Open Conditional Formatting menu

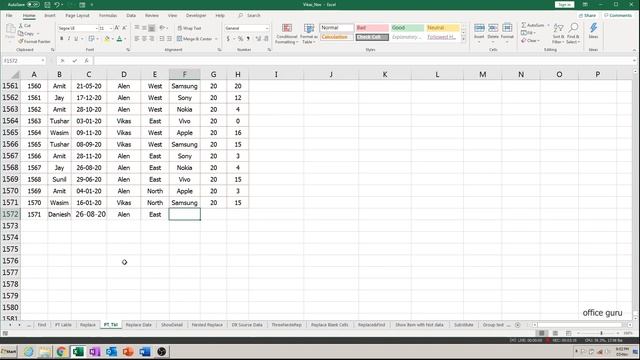coord(287,33)
